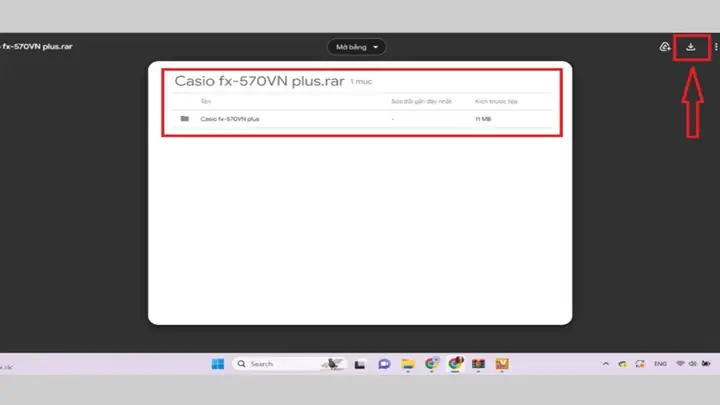Open the volume speaker tray icon
Viewport: 720px width, 405px height.
tap(692, 364)
